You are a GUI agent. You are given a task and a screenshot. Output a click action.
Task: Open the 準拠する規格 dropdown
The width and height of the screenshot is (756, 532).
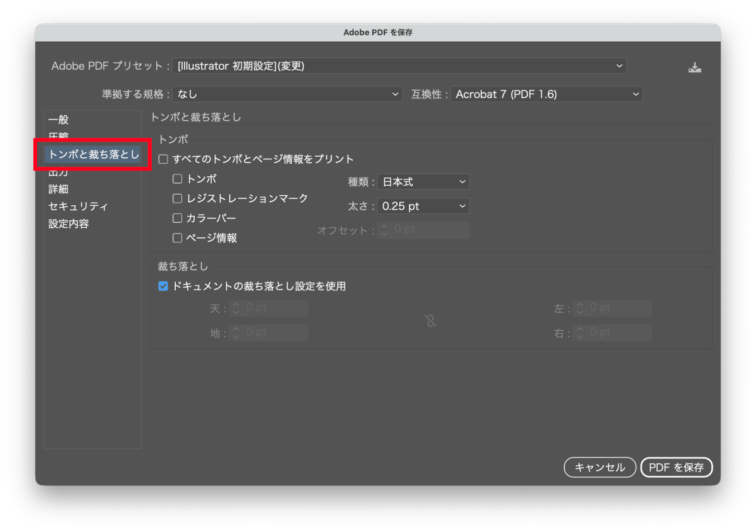coord(287,94)
